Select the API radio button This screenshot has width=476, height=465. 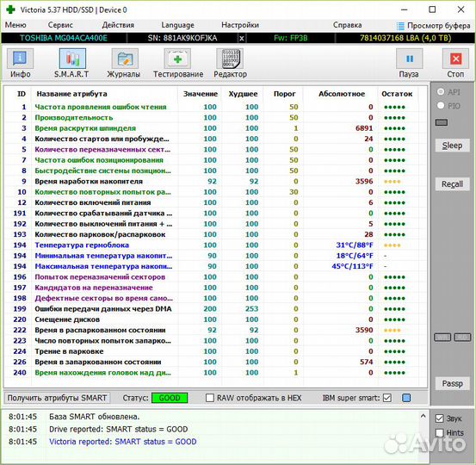point(441,92)
